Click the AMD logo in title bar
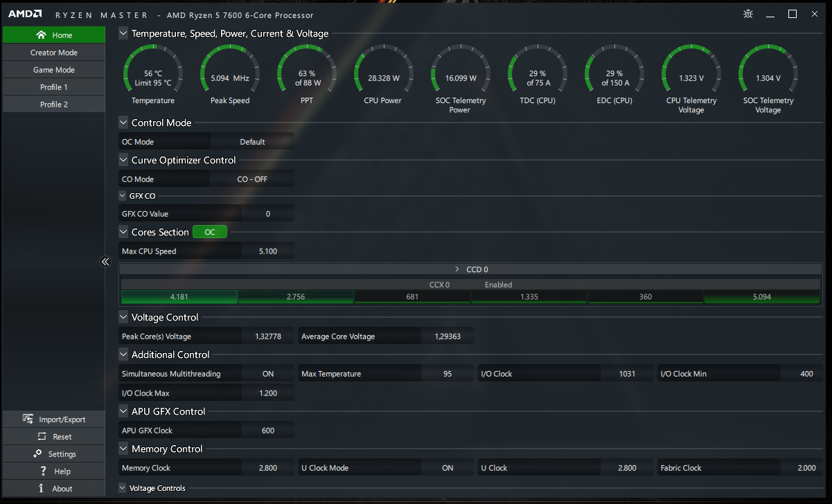 point(25,15)
